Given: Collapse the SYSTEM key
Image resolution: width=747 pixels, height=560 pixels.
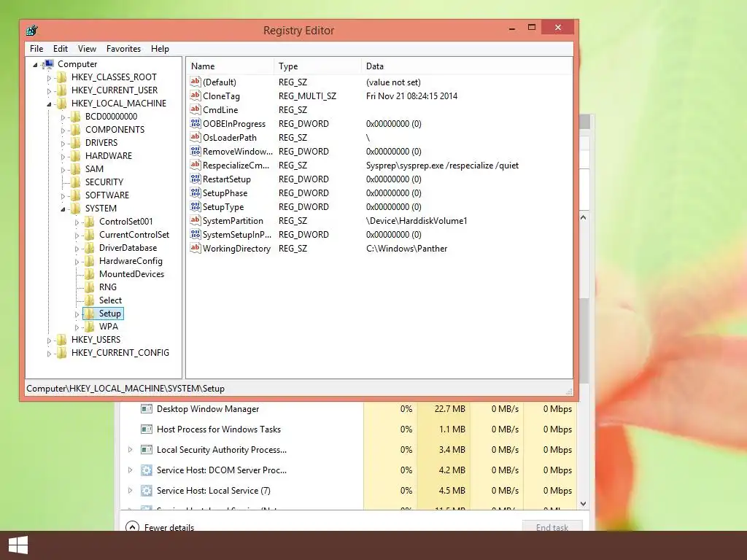Looking at the screenshot, I should 63,209.
